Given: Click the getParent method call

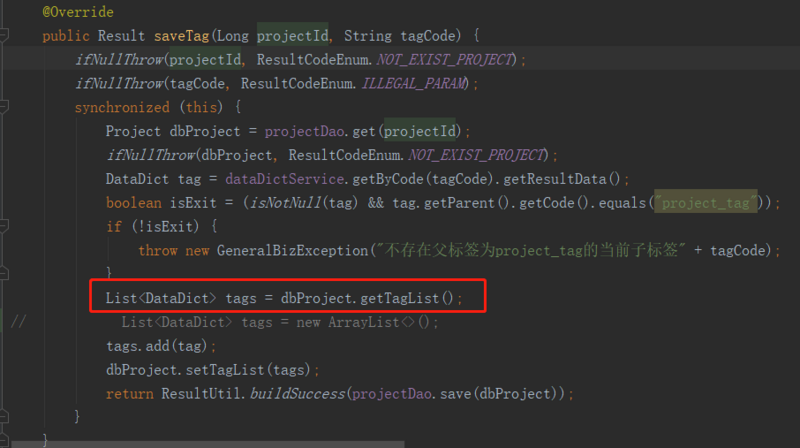Looking at the screenshot, I should coord(459,203).
